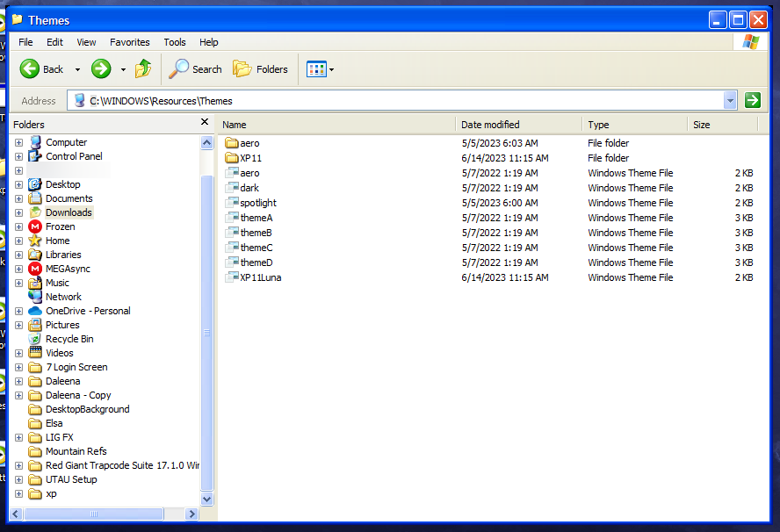Select the spotlight theme file icon
The height and width of the screenshot is (532, 780).
point(231,203)
